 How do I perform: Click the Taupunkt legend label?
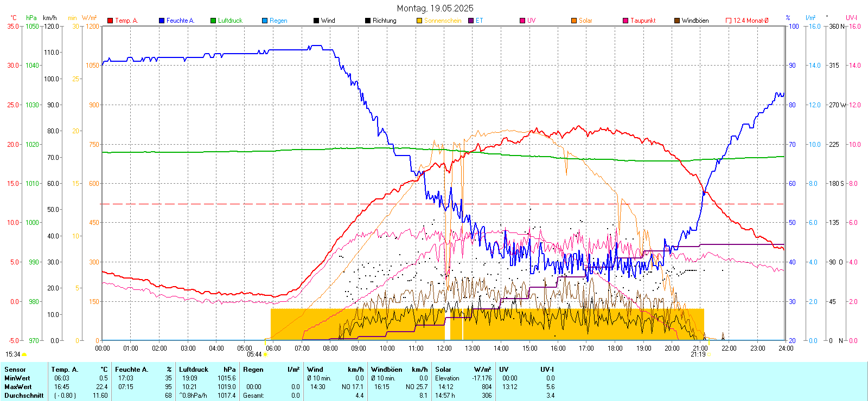click(643, 21)
